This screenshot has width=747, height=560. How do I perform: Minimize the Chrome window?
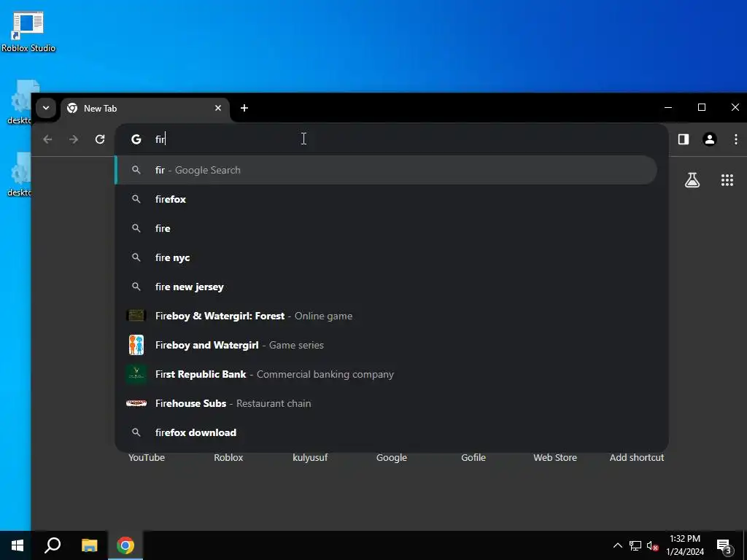click(x=668, y=108)
